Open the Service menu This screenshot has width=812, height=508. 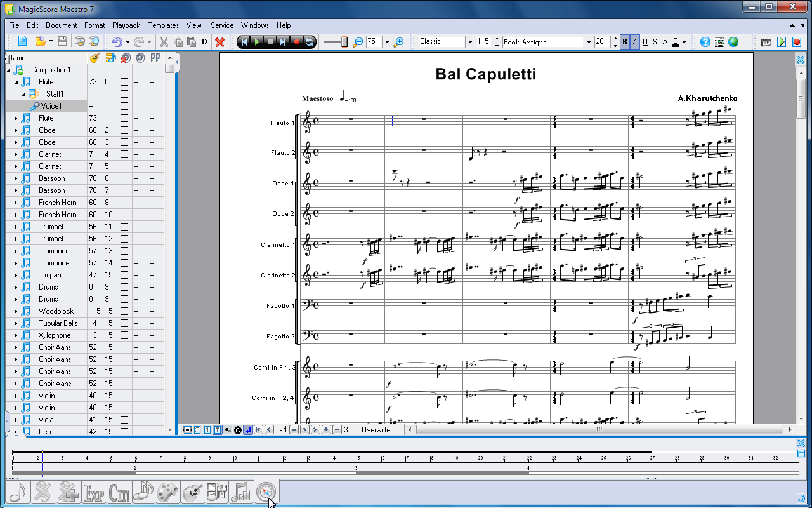coord(222,25)
